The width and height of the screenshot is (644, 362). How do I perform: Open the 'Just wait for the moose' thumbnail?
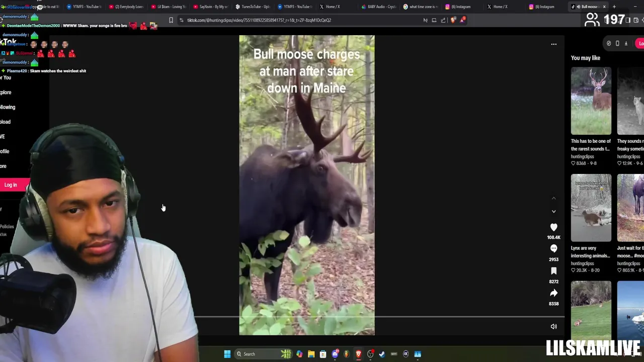[x=630, y=208]
